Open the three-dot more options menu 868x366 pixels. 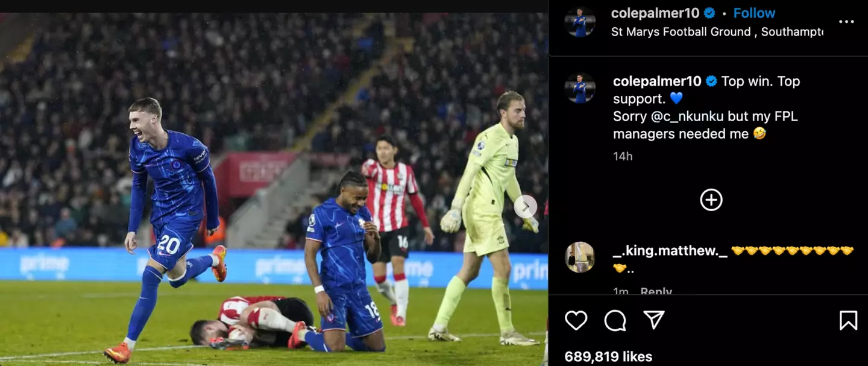(846, 22)
